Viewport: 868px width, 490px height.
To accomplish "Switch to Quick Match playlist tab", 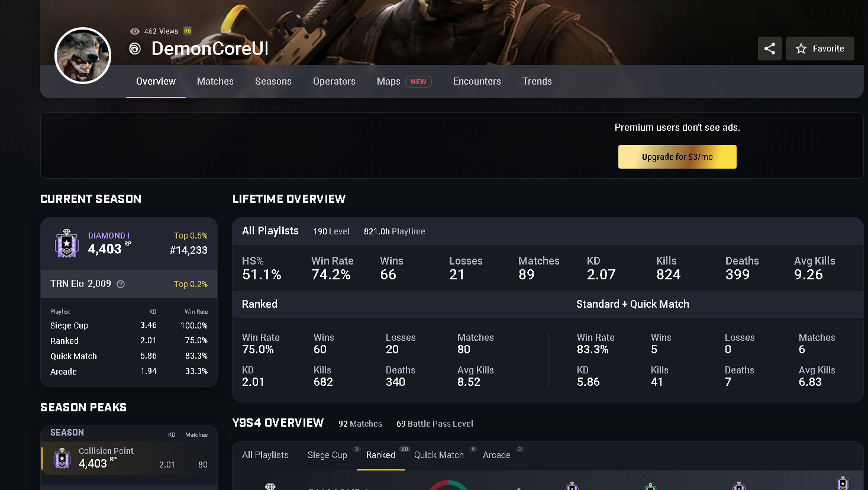I will [438, 455].
